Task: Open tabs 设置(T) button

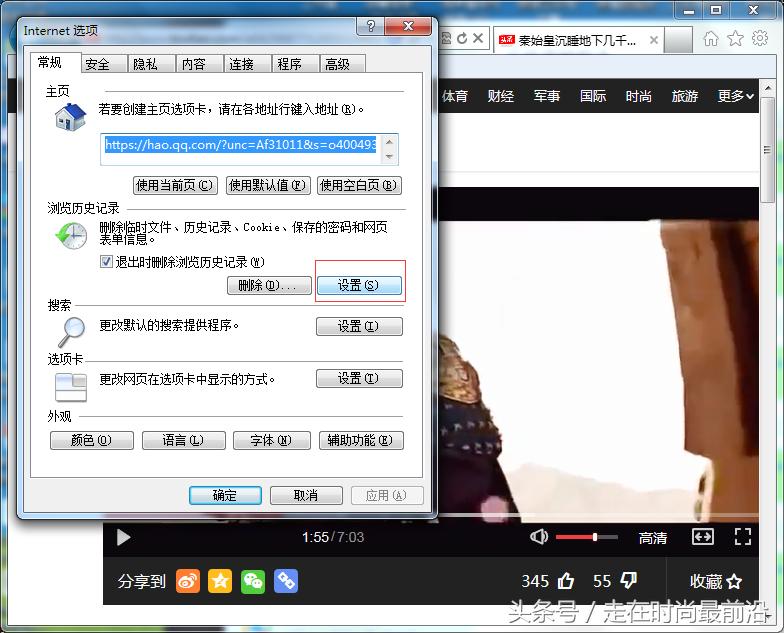Action: pos(360,378)
